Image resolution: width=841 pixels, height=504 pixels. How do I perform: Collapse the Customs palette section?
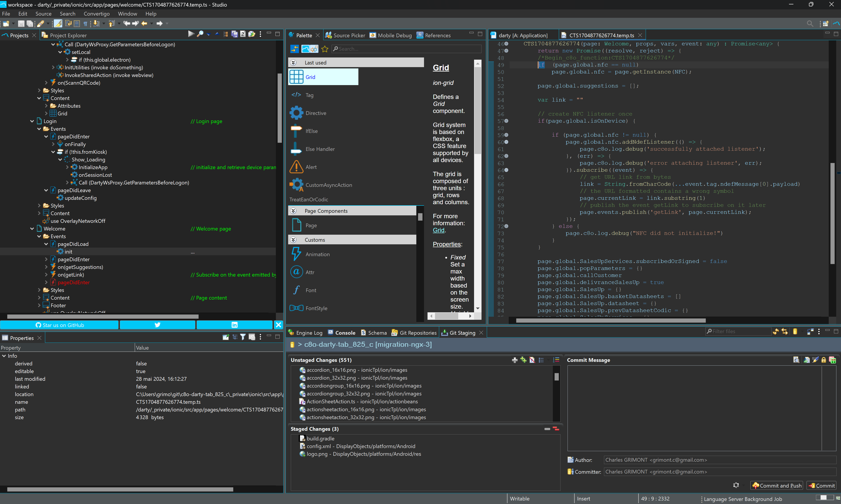pyautogui.click(x=293, y=240)
